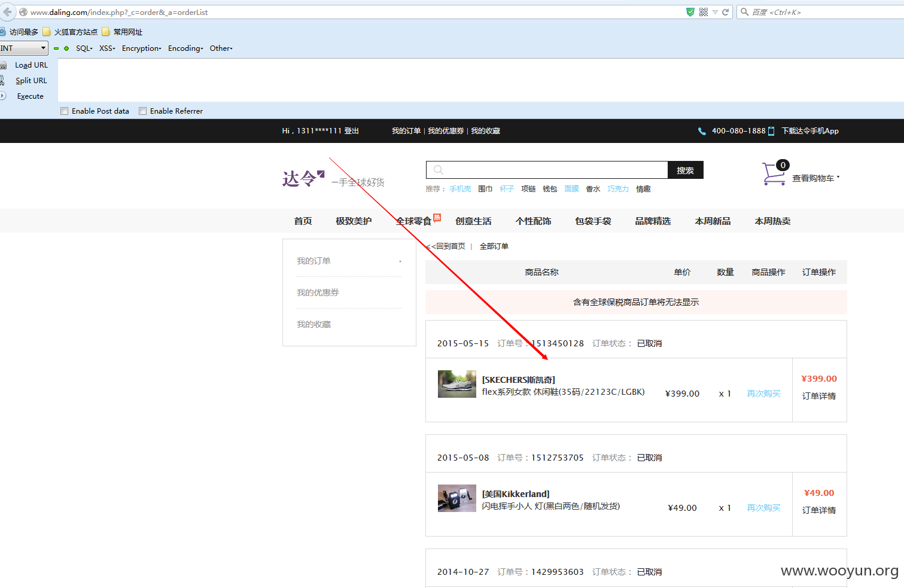Open the history dropdown arrow in address bar

pyautogui.click(x=715, y=12)
